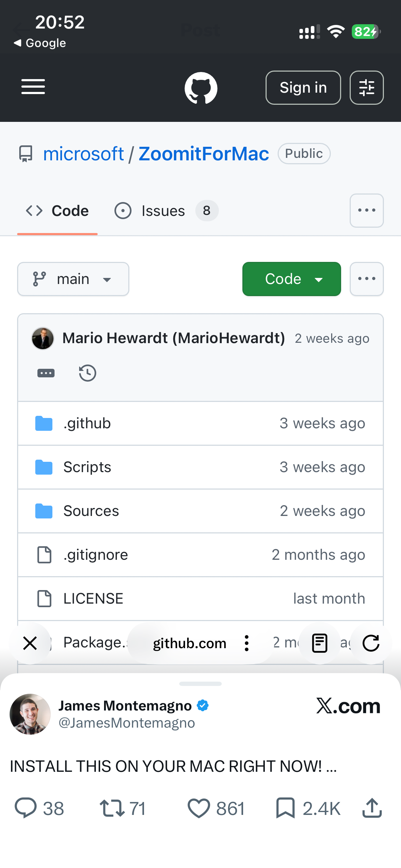Open the appearance settings sliders icon
Viewport: 401px width, 868px height.
coord(366,88)
